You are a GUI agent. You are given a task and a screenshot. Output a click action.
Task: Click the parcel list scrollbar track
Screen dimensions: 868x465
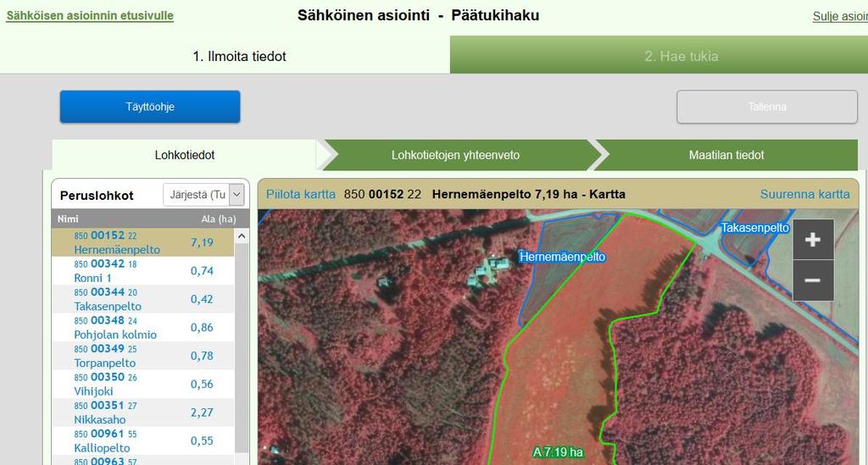(x=242, y=348)
